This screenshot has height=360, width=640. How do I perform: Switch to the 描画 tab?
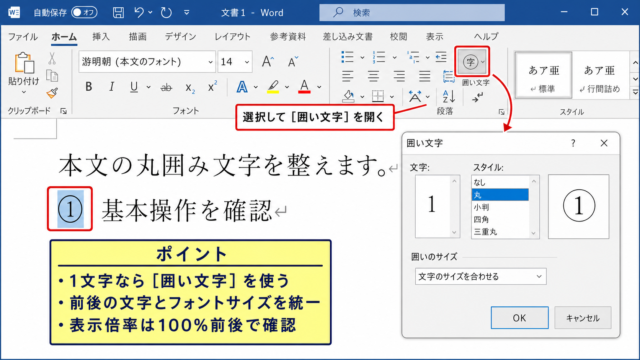[x=138, y=37]
